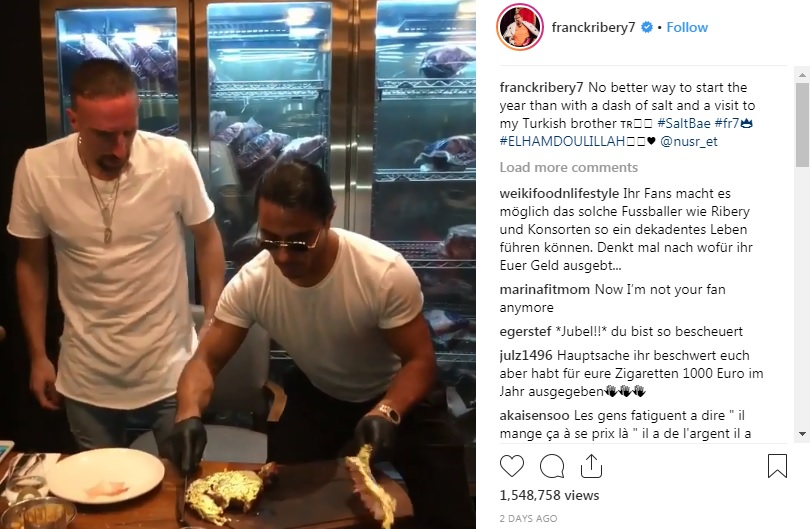Open egerstef commenter profile
Viewport: 810px width, 529px height.
[x=525, y=332]
